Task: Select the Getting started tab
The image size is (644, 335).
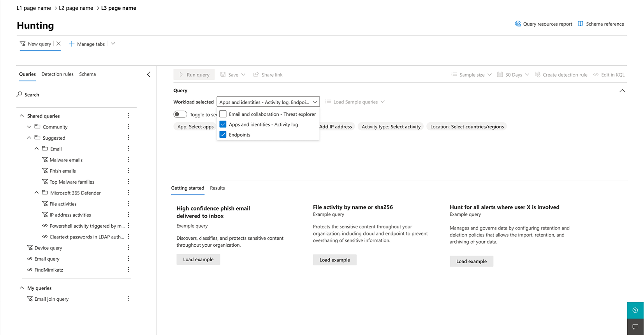Action: pyautogui.click(x=188, y=188)
